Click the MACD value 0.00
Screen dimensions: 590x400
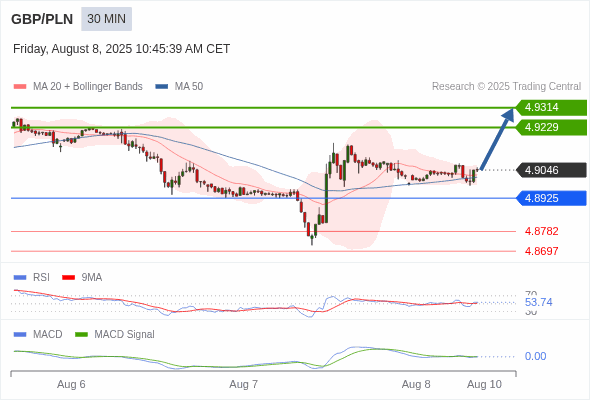coord(535,356)
